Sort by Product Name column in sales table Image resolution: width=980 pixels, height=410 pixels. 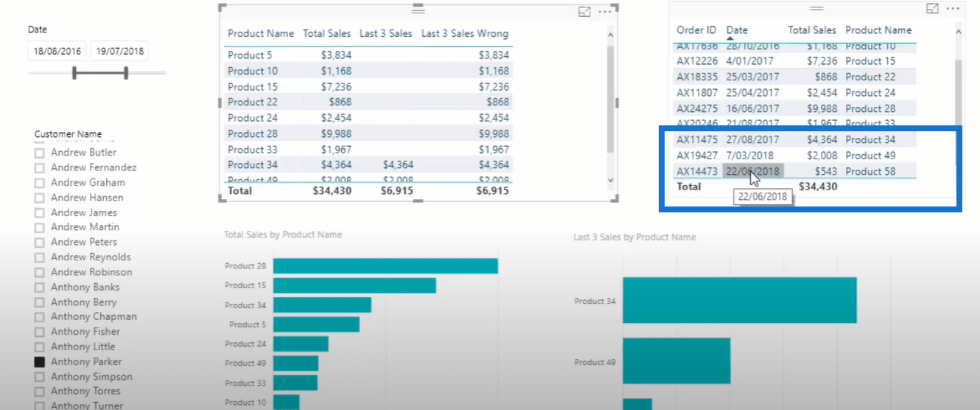coord(261,33)
